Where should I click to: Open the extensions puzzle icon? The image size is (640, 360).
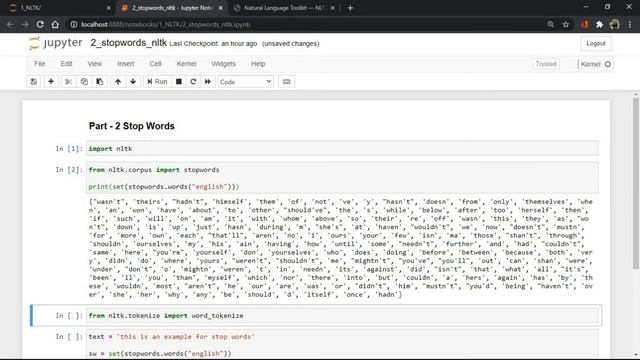pos(599,24)
